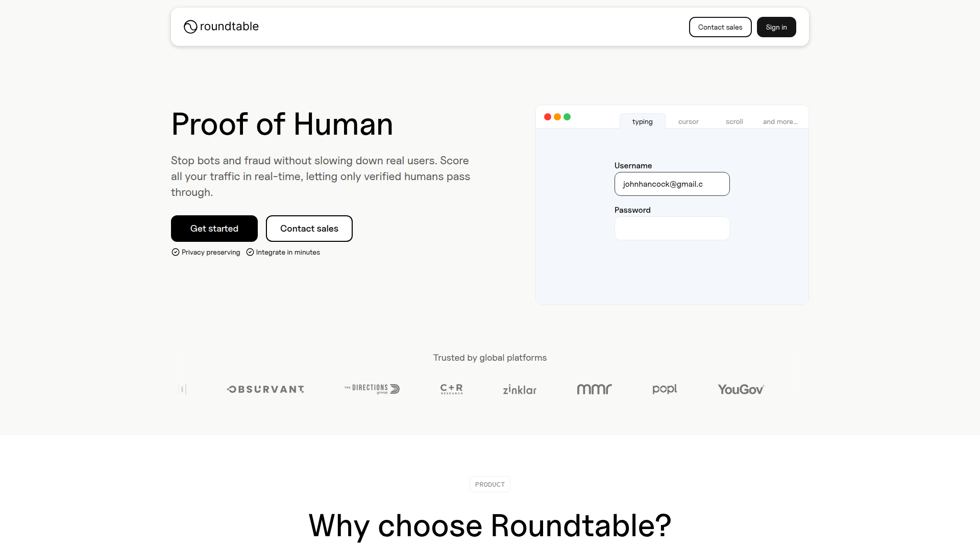Screen dimensions: 980x551
Task: Switch to the typing tab
Action: pos(642,121)
